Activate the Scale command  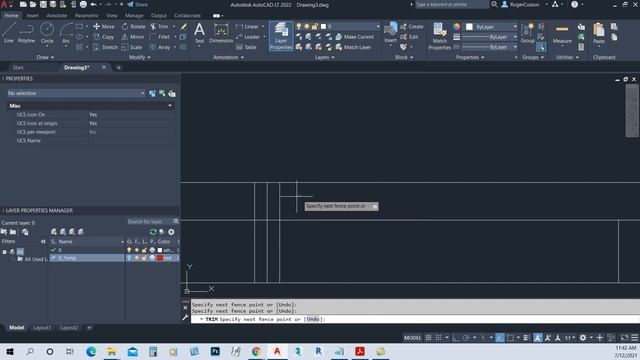132,47
